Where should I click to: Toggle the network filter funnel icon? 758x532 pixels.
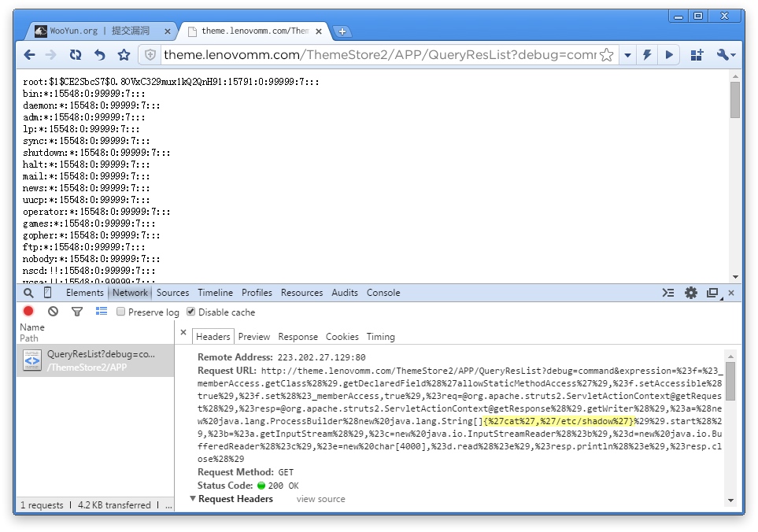coord(77,312)
